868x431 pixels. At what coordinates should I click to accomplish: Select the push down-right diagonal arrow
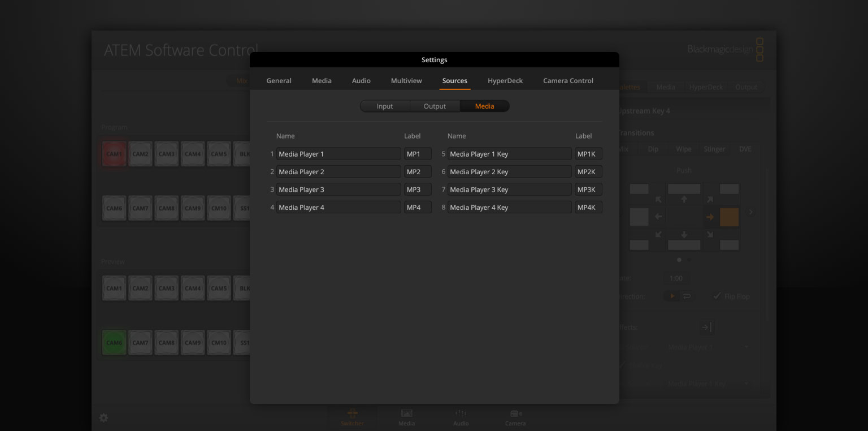(x=710, y=234)
